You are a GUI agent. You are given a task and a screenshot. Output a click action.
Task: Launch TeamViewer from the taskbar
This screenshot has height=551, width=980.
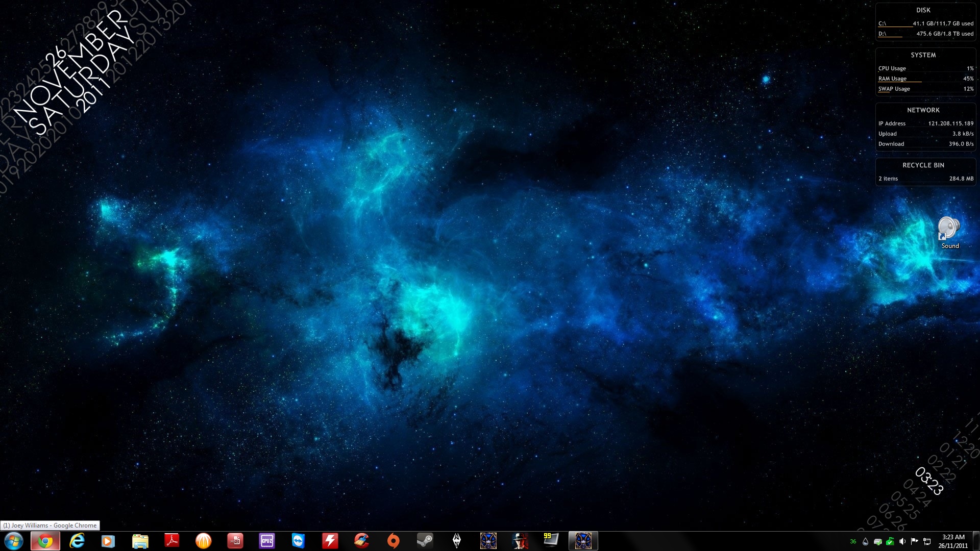click(x=298, y=541)
